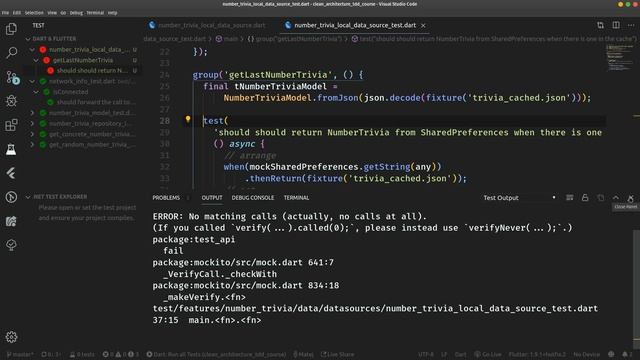Collapse the isConnected group node
Image resolution: width=640 pixels, height=360 pixels.
pyautogui.click(x=36, y=92)
